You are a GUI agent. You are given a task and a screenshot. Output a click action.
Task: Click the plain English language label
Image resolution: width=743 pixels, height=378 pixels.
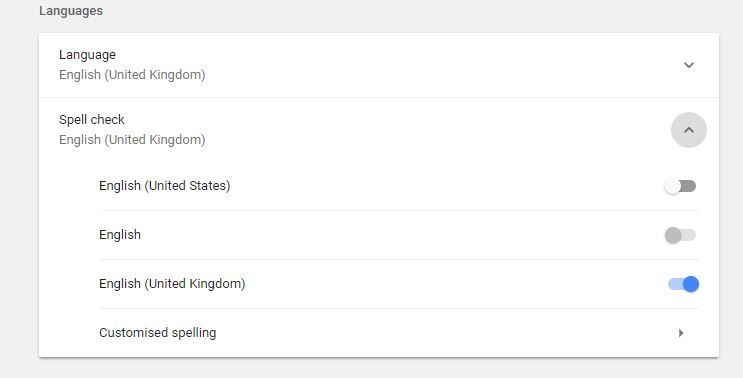point(120,234)
